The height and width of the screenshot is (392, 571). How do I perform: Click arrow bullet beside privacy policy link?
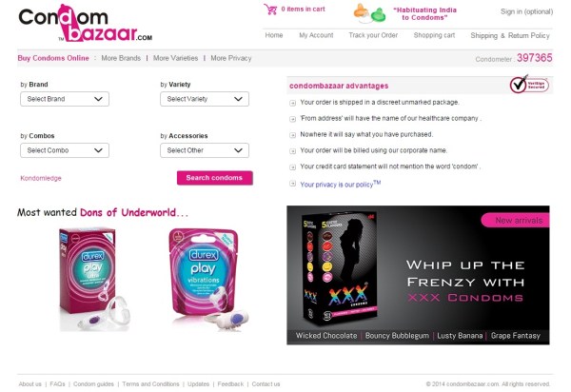[x=292, y=184]
